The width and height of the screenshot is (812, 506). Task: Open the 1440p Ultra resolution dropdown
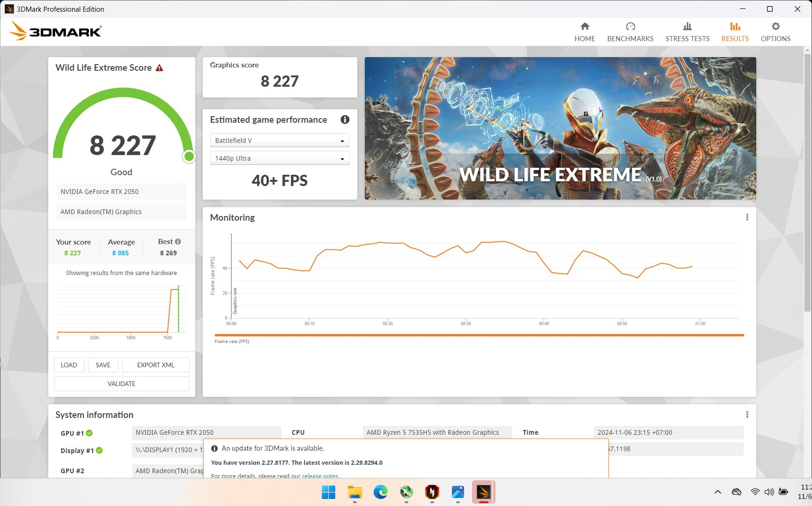(x=280, y=158)
